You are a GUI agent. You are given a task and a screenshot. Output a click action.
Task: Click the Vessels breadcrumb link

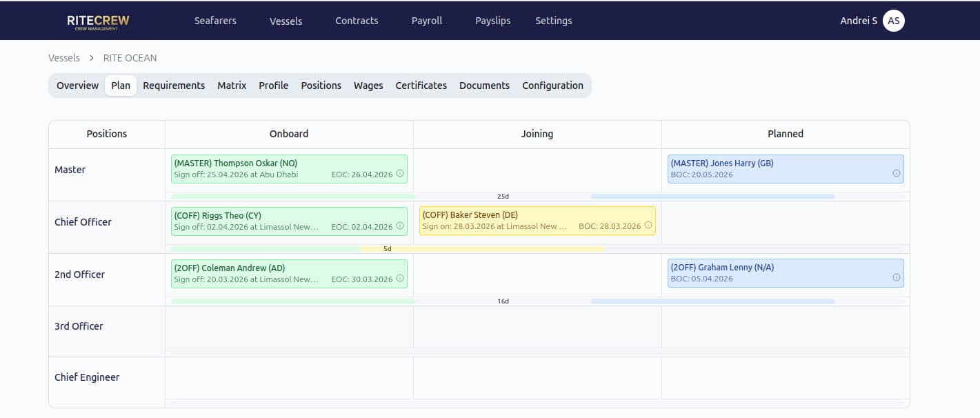click(64, 58)
